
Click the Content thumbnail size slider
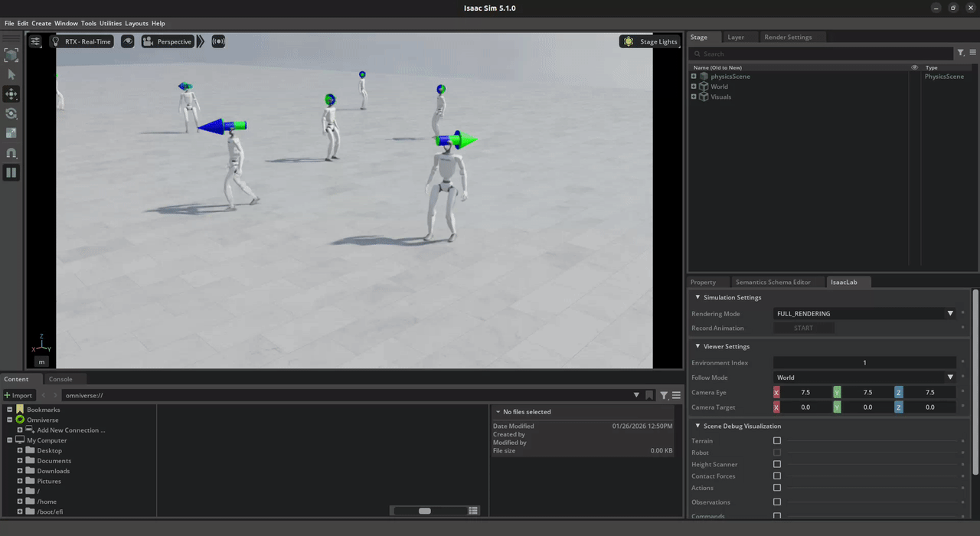tap(425, 511)
